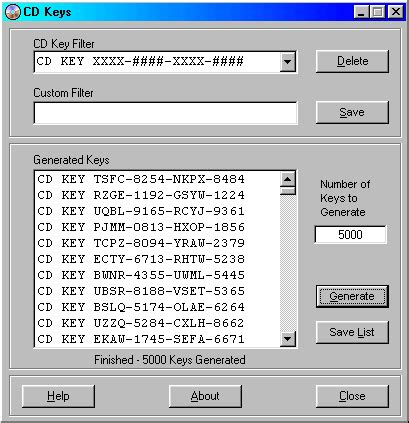Select key UBSR-8188-VSET-5365
The height and width of the screenshot is (423, 409).
(157, 291)
